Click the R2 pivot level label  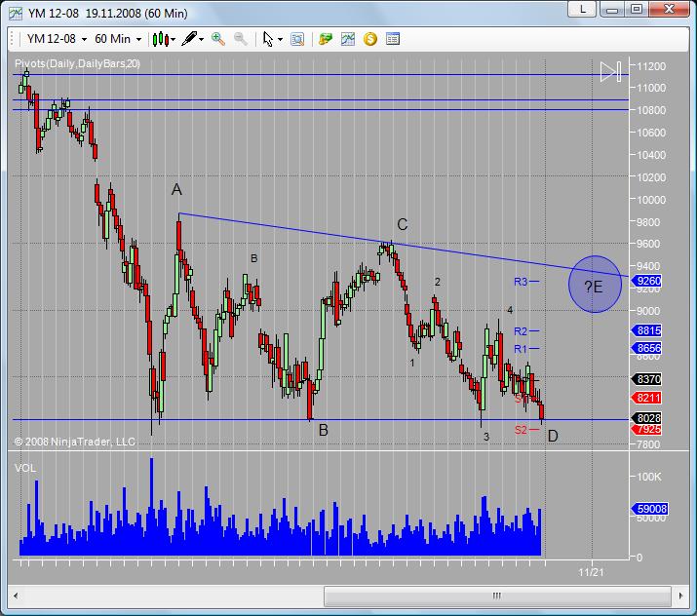point(521,331)
